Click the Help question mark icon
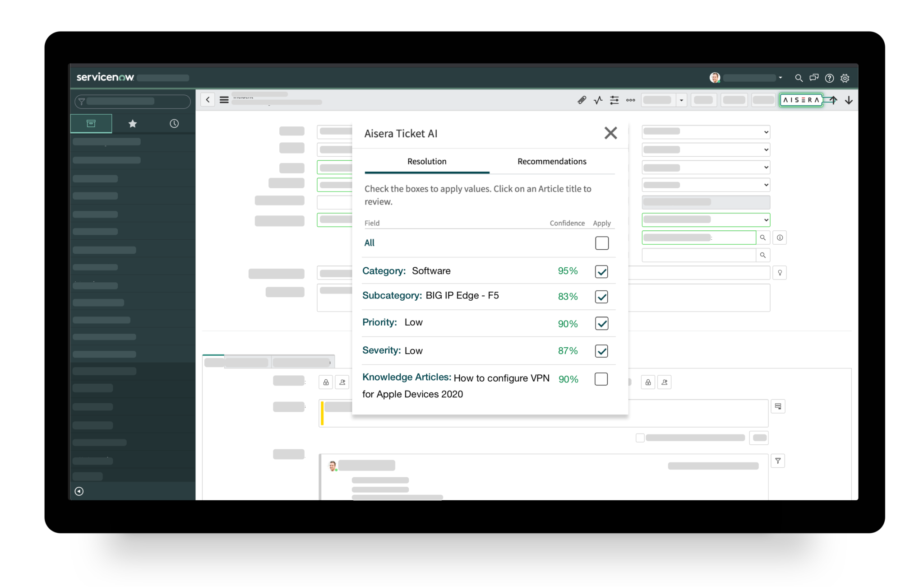 coord(829,78)
